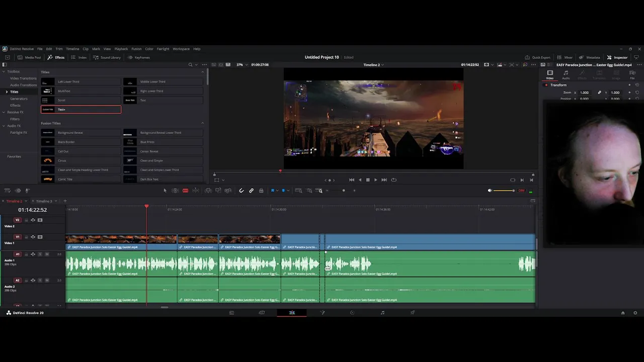Open the Fairlight page music note icon

click(382, 313)
